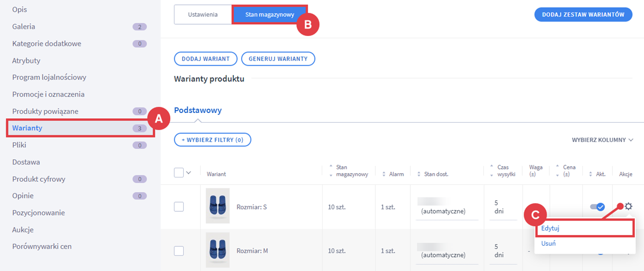This screenshot has width=644, height=271.
Task: Switch to the Ustawienia tab
Action: (202, 15)
